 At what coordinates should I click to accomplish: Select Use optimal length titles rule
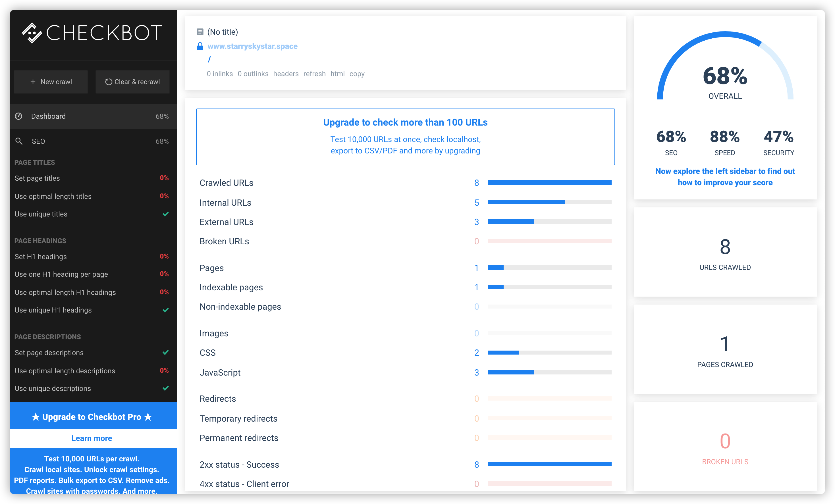[92, 196]
